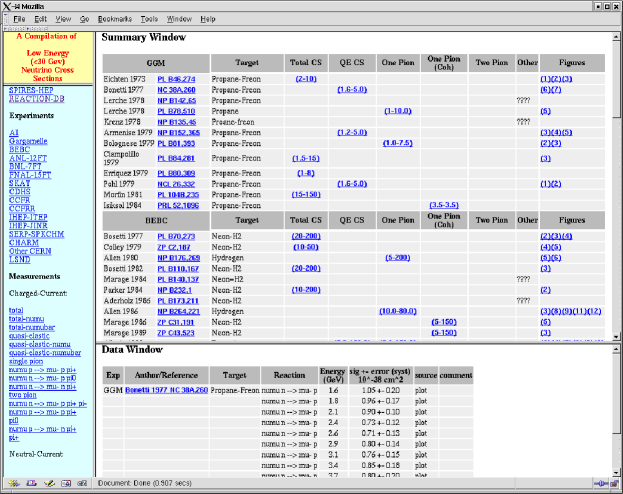
Task: Open the (10.0-80.0) One Pion link for Allen 1986
Action: [x=398, y=312]
